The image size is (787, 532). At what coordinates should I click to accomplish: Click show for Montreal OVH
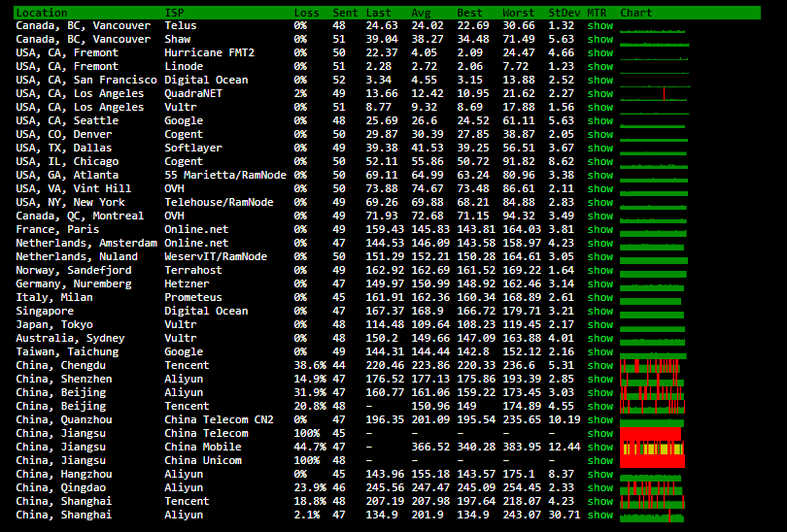pos(600,216)
